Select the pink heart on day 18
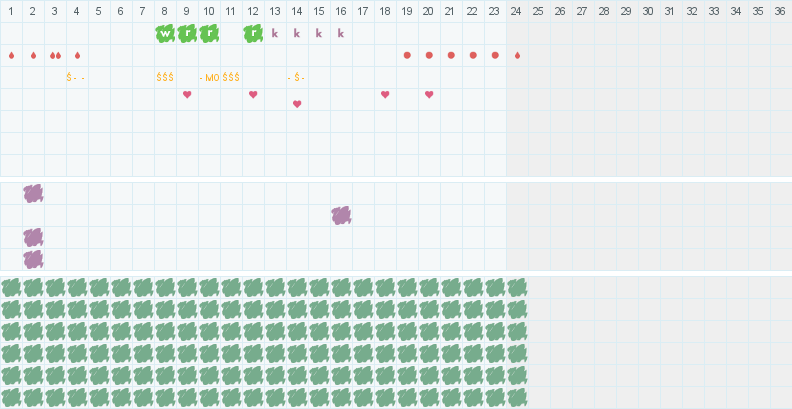792x409 pixels. [x=385, y=95]
